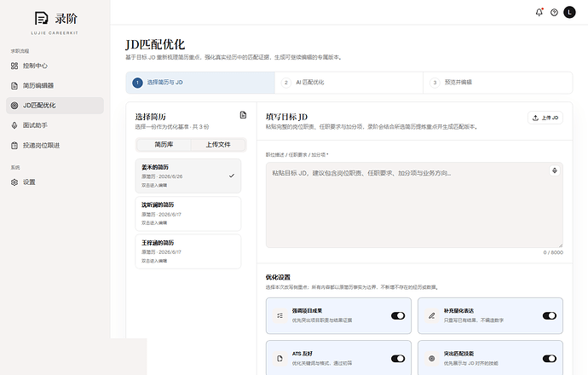Switch to the 上传文件 tab

point(218,145)
